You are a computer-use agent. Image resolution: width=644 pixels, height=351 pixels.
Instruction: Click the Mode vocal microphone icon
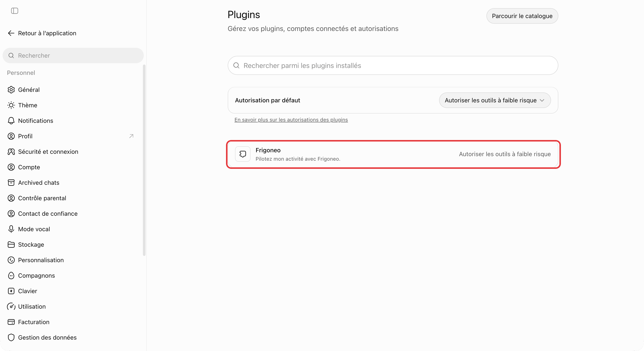pyautogui.click(x=11, y=229)
